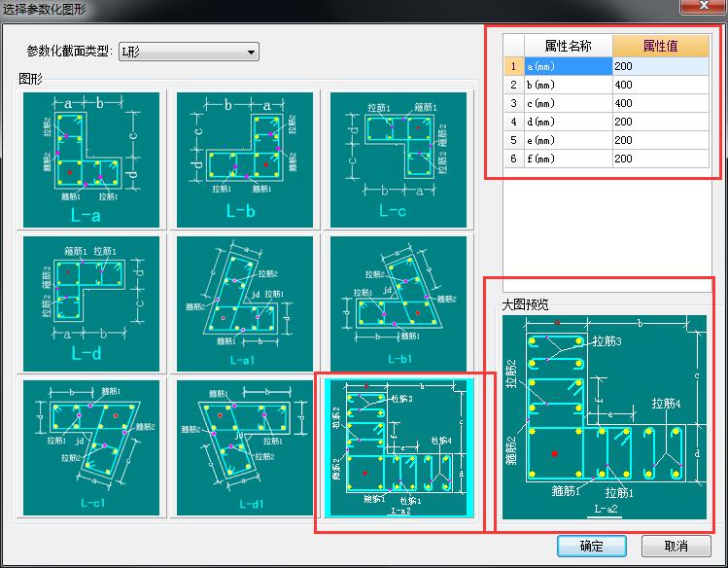Edit the value 200 for d(mm)

pos(661,122)
